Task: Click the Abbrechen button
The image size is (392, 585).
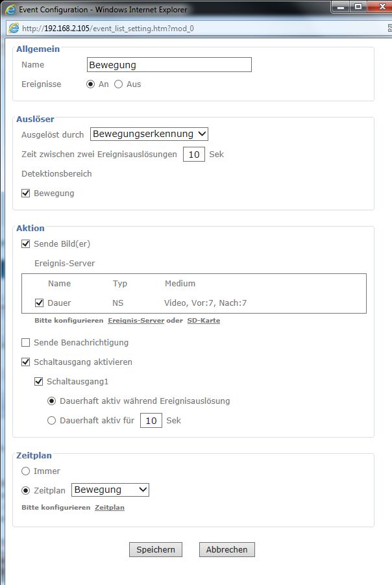Action: point(227,549)
